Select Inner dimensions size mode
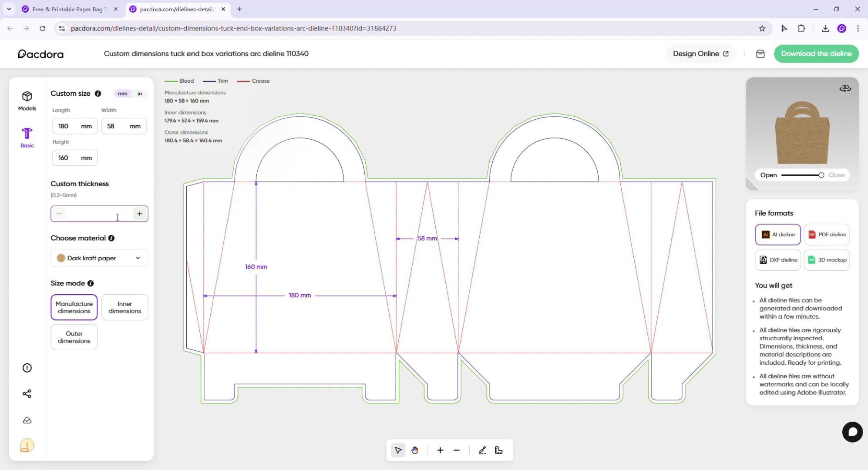Viewport: 868px width, 470px height. 124,307
